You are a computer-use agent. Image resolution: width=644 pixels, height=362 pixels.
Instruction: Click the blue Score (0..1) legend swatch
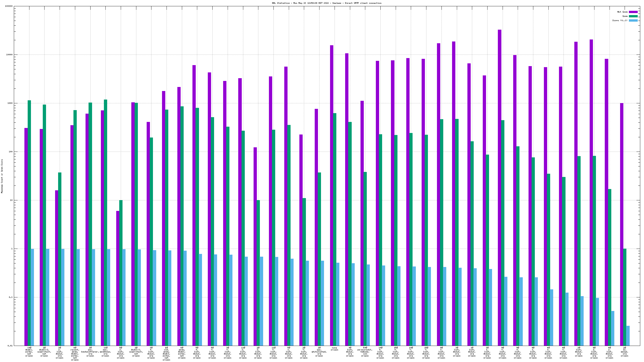pyautogui.click(x=633, y=20)
